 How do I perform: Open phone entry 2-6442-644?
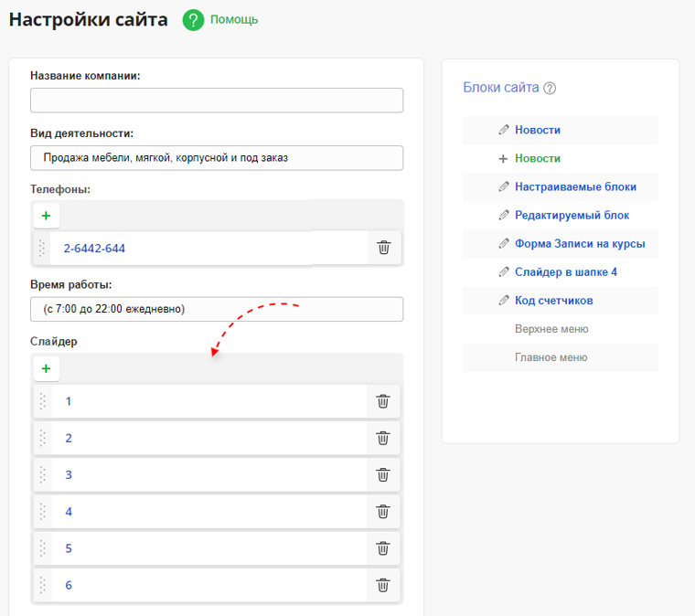pos(94,249)
